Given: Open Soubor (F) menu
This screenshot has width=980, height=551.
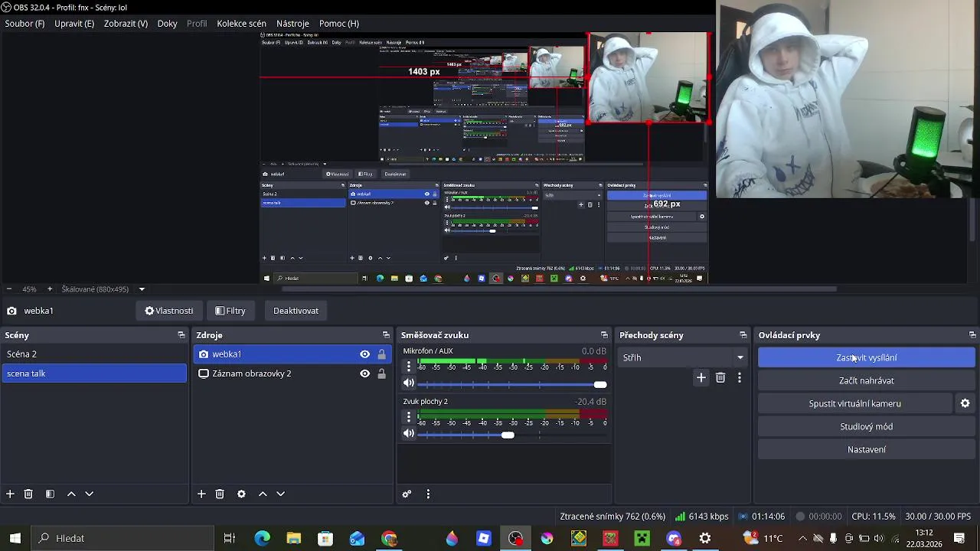Looking at the screenshot, I should [x=24, y=24].
